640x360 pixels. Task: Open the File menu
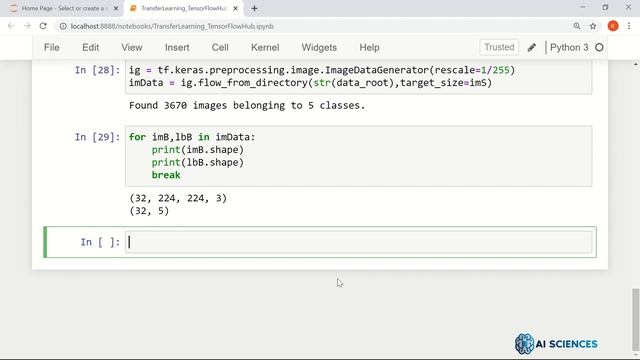coord(52,47)
